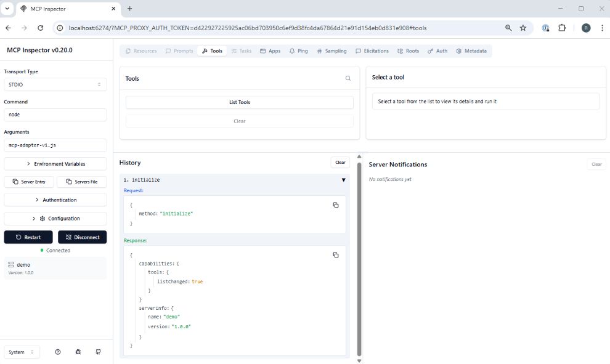610x364 pixels.
Task: Click the demo server icon
Action: 11,264
